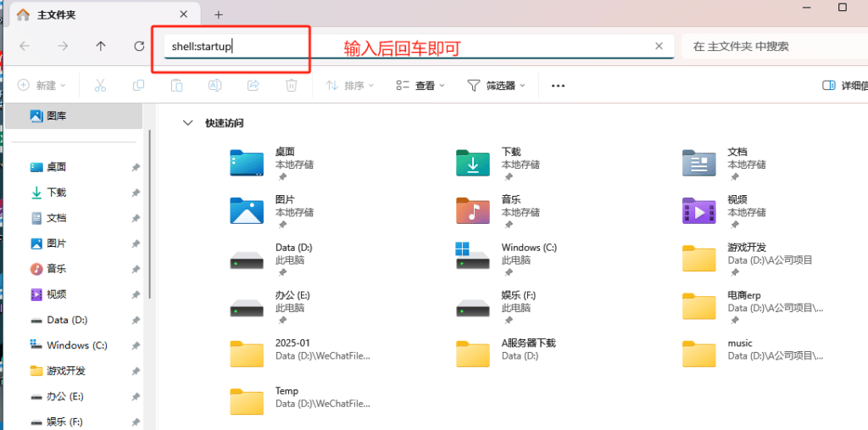The image size is (868, 430).
Task: Click the search box for 主文件夹
Action: click(x=775, y=46)
